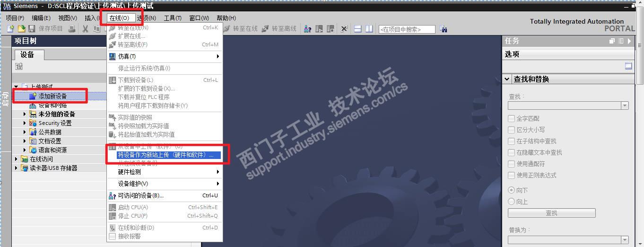Image resolution: width=644 pixels, height=247 pixels.
Task: Select 设备和网络 in the project tree
Action: 52,105
